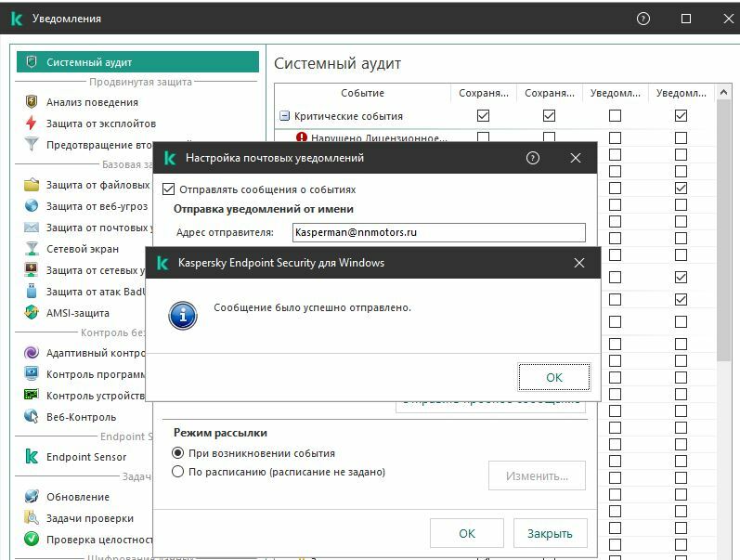Open Веб-Контроль section

click(x=81, y=417)
